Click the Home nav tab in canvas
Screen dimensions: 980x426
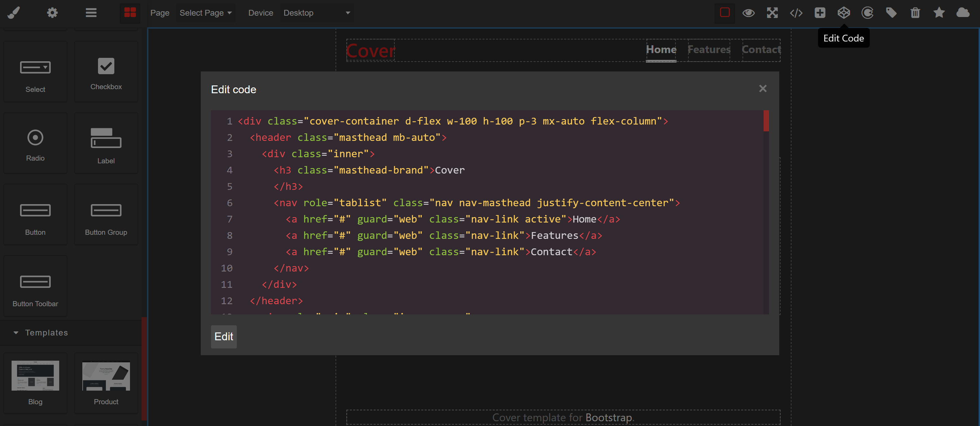(x=661, y=50)
